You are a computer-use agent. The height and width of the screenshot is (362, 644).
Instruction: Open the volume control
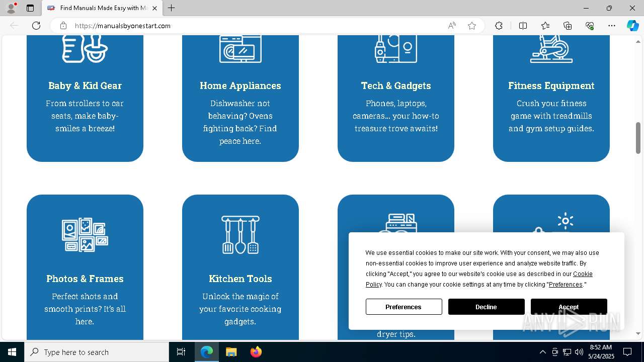(579, 352)
